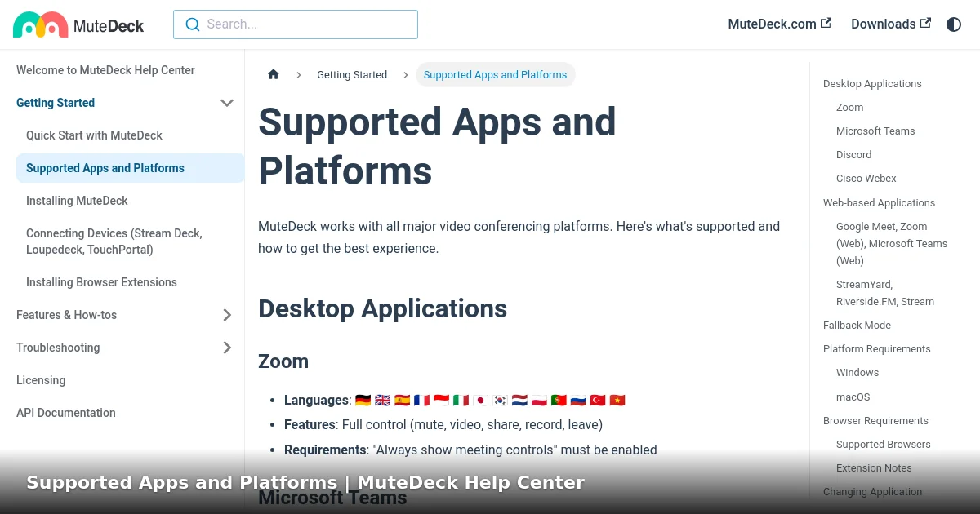The height and width of the screenshot is (514, 980).
Task: Click the South Korean flag under Zoom languages
Action: pyautogui.click(x=500, y=401)
